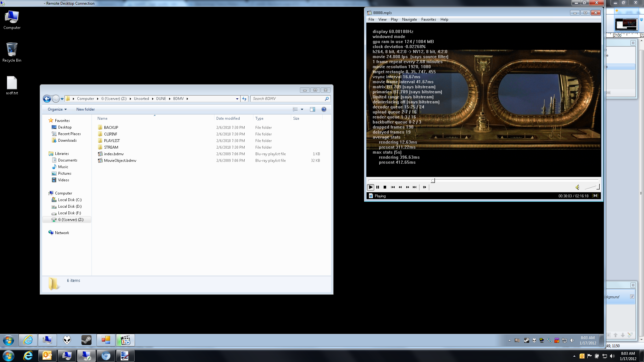644x362 pixels.
Task: Click the volume slider handle
Action: coord(598,187)
